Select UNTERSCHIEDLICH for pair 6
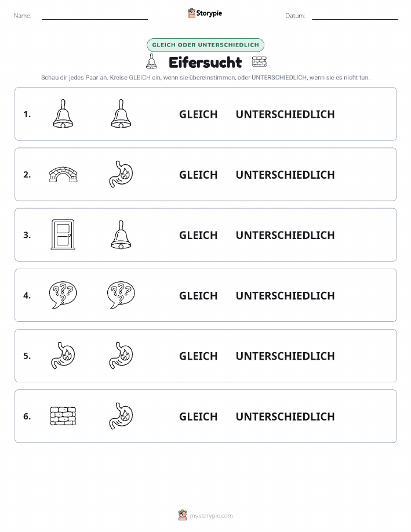Screen dimensions: 411x532 point(285,417)
